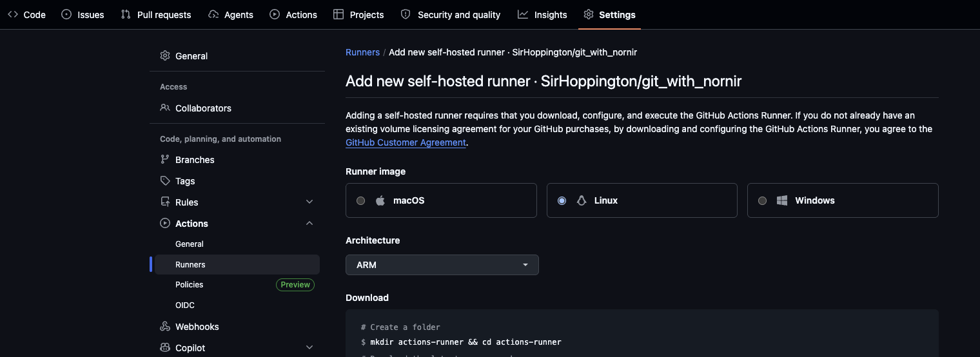980x357 pixels.
Task: Expand the Copilot section chevron
Action: pos(309,347)
